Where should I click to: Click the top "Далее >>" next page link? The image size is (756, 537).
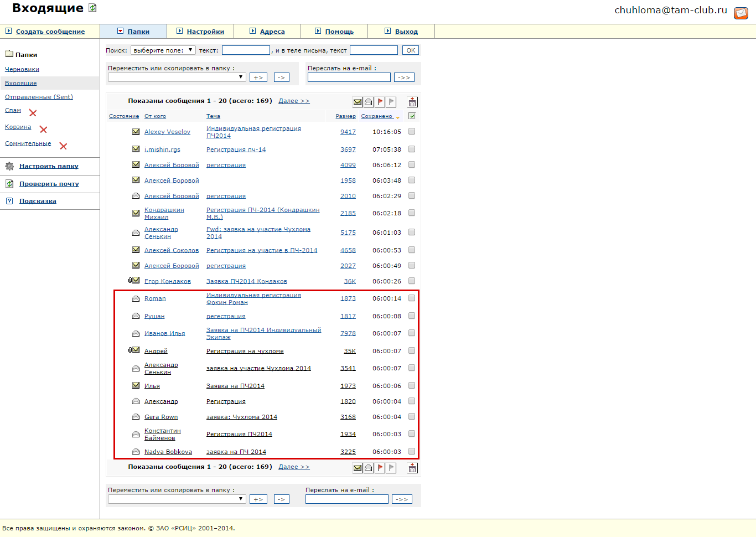(x=294, y=101)
